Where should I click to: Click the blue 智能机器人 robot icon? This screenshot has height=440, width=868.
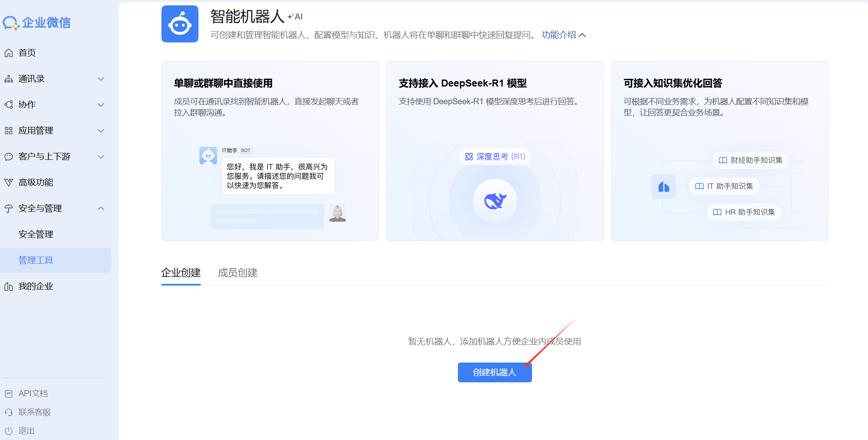pyautogui.click(x=180, y=24)
